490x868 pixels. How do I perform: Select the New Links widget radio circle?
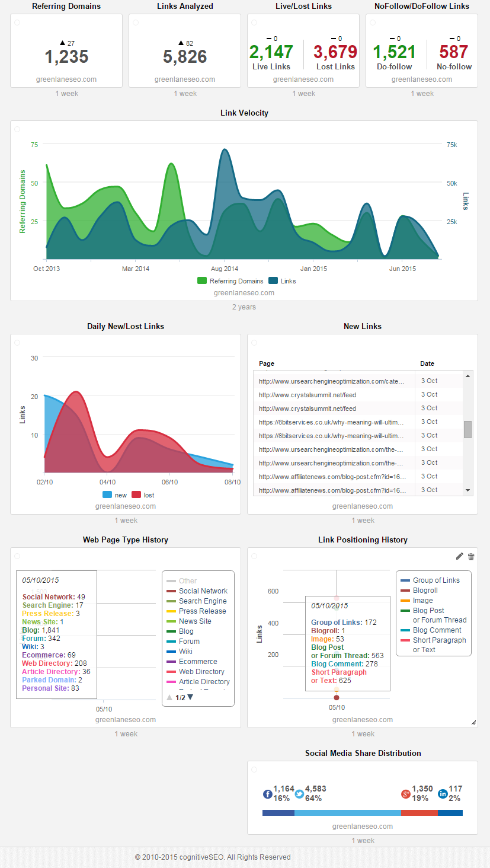[x=254, y=343]
